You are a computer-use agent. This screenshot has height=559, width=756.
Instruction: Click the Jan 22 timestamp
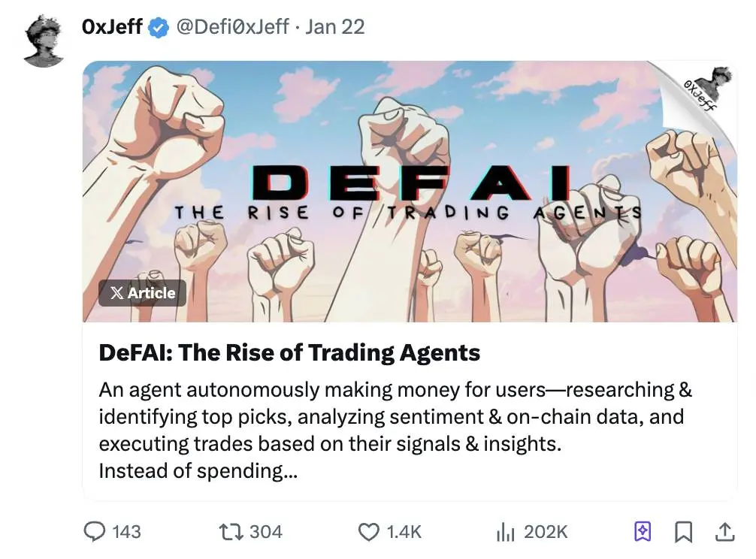(x=335, y=27)
